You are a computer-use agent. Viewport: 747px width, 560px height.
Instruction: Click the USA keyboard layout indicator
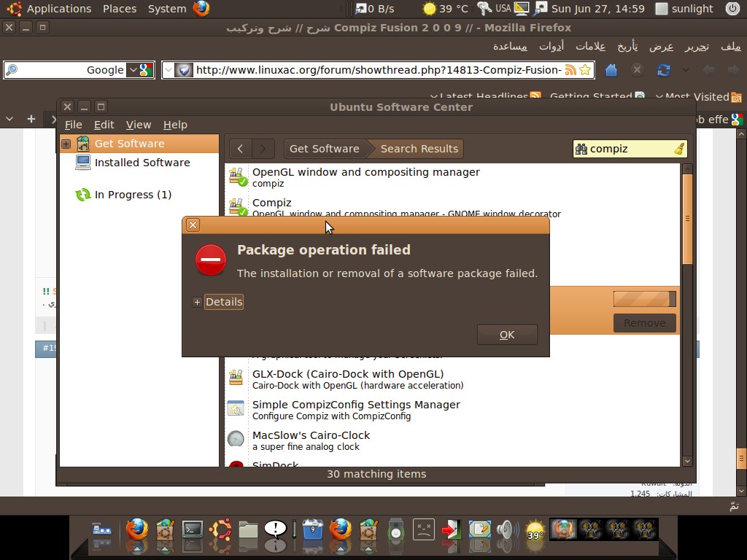pyautogui.click(x=503, y=9)
